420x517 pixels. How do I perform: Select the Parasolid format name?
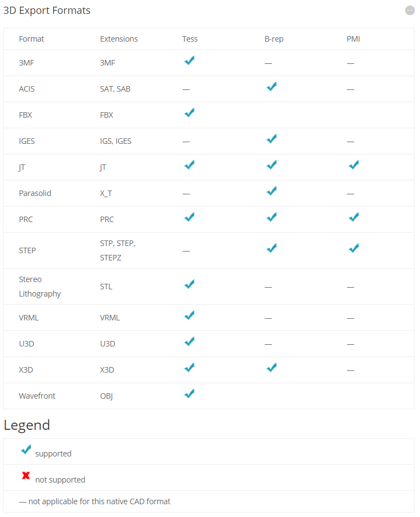tap(35, 193)
